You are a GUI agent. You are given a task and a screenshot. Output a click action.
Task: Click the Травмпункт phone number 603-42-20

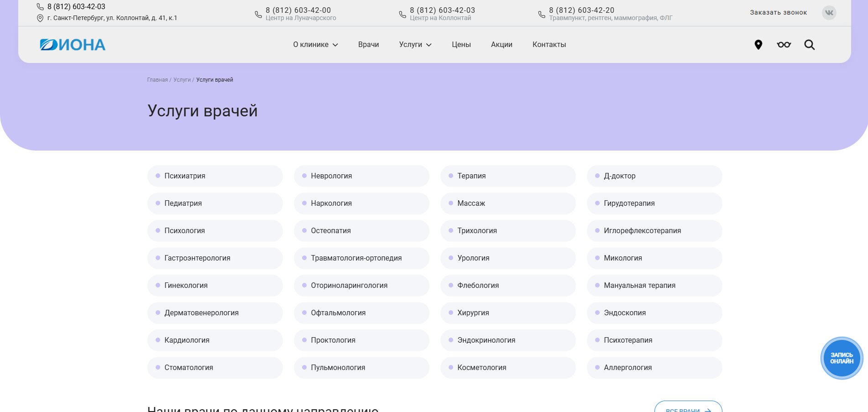(581, 10)
